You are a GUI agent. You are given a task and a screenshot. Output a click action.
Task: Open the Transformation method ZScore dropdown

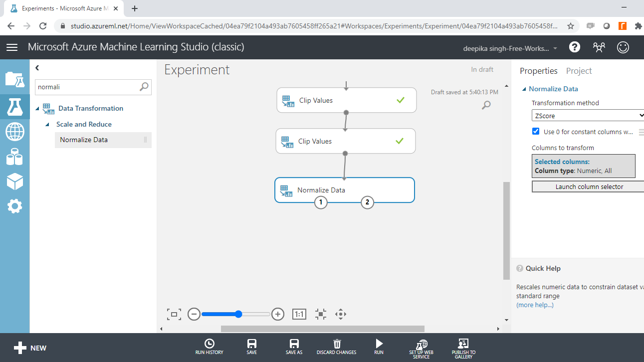588,116
